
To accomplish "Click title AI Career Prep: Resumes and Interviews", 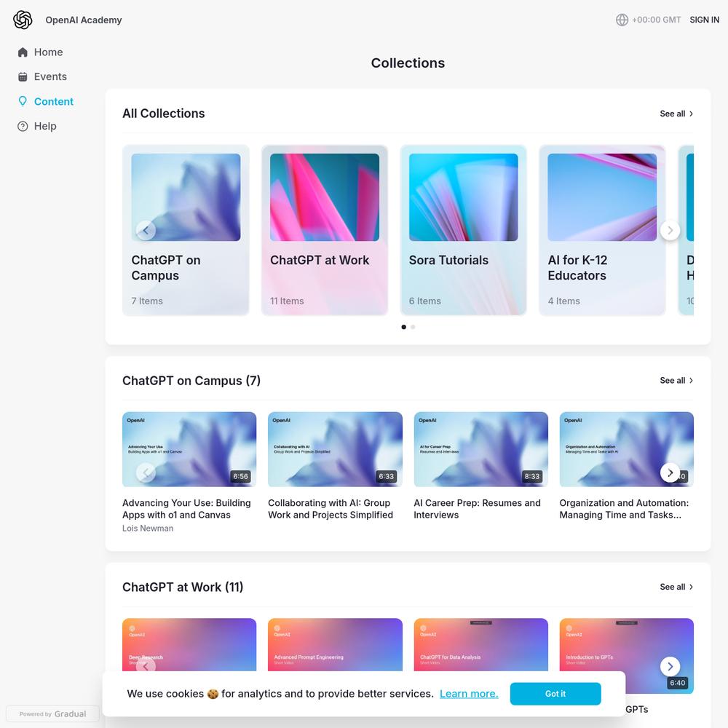I will 478,509.
